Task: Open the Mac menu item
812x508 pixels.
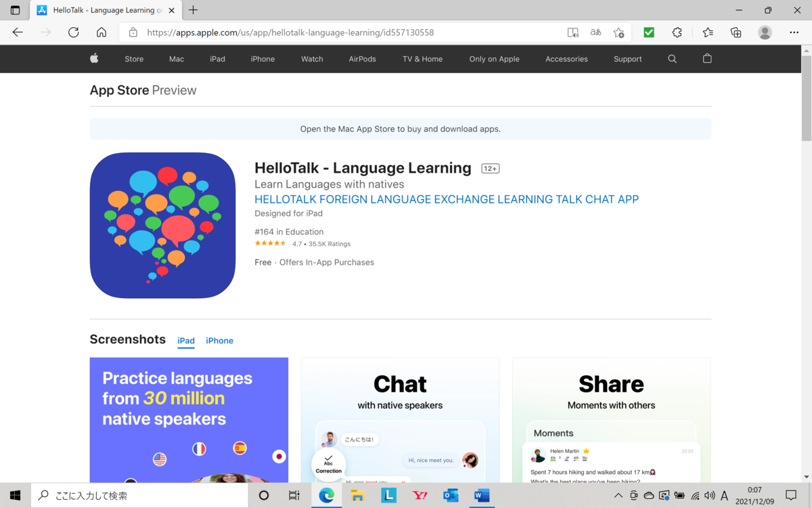Action: pos(177,59)
